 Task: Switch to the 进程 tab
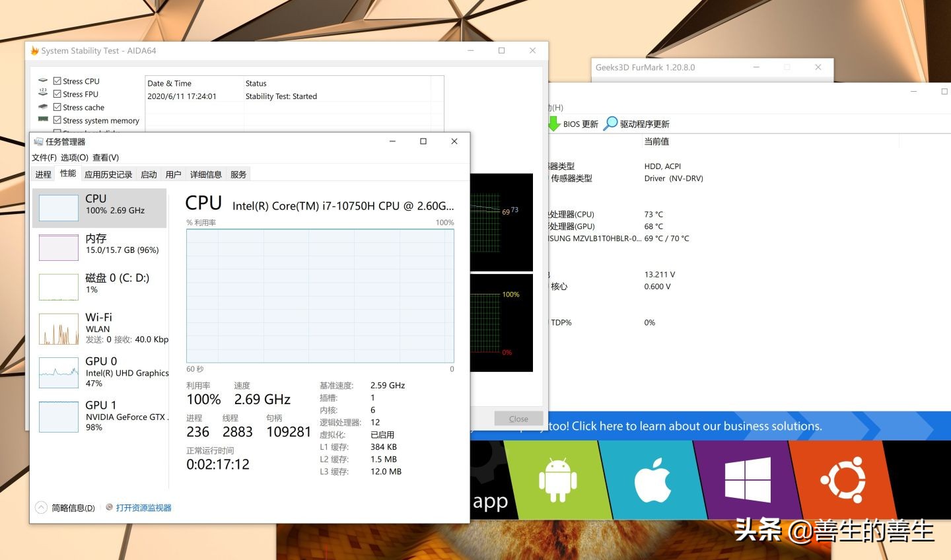pyautogui.click(x=44, y=174)
